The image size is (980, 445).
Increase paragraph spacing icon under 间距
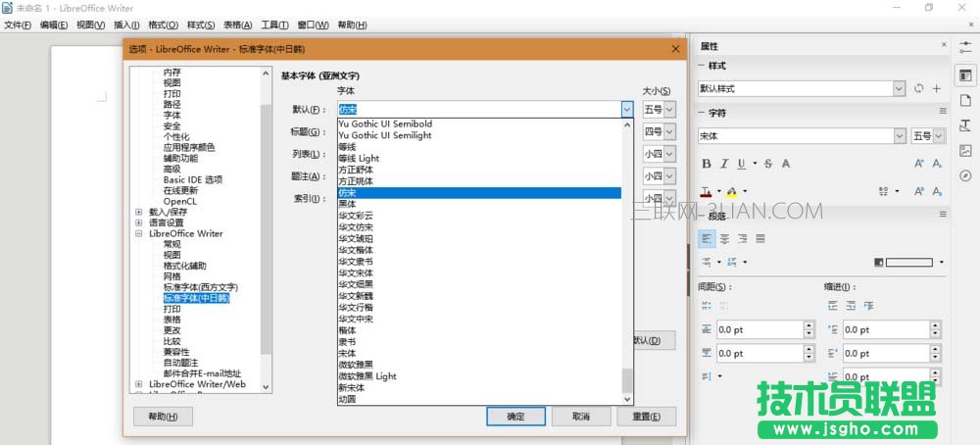[707, 306]
